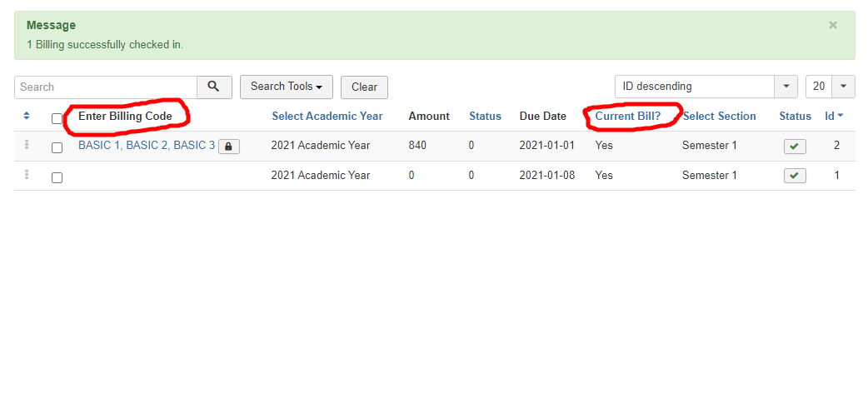Sort by the Id column header

pos(834,117)
